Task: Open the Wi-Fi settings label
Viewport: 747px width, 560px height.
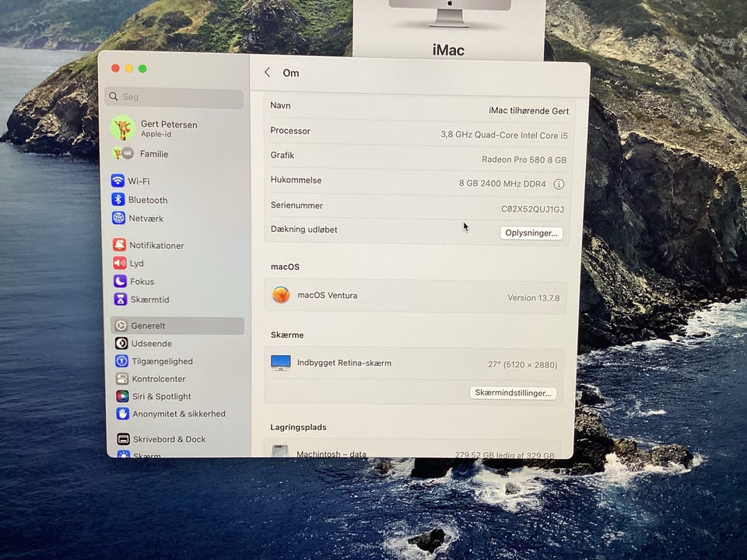Action: pos(139,181)
